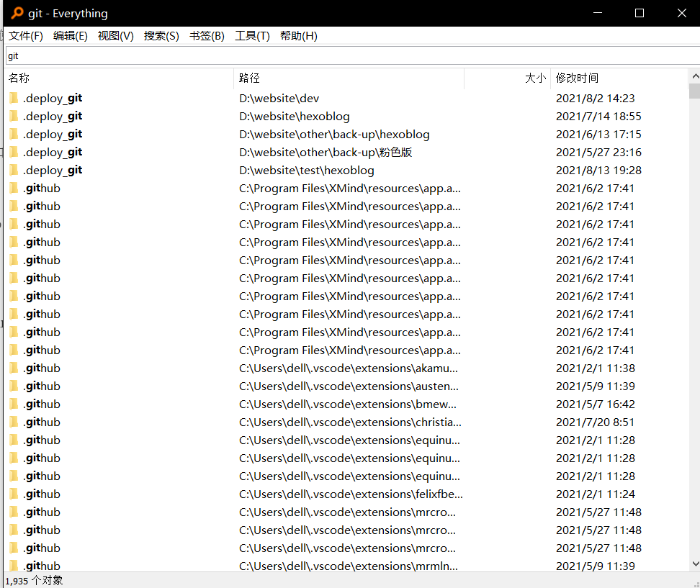The width and height of the screenshot is (700, 588).
Task: Click folder icon of .github in extensions\bmew...
Action: point(14,404)
